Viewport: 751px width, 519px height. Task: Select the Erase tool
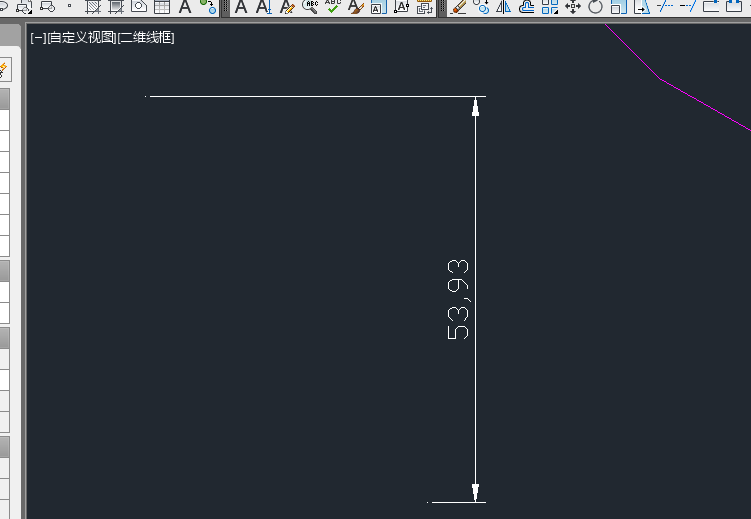[x=458, y=7]
